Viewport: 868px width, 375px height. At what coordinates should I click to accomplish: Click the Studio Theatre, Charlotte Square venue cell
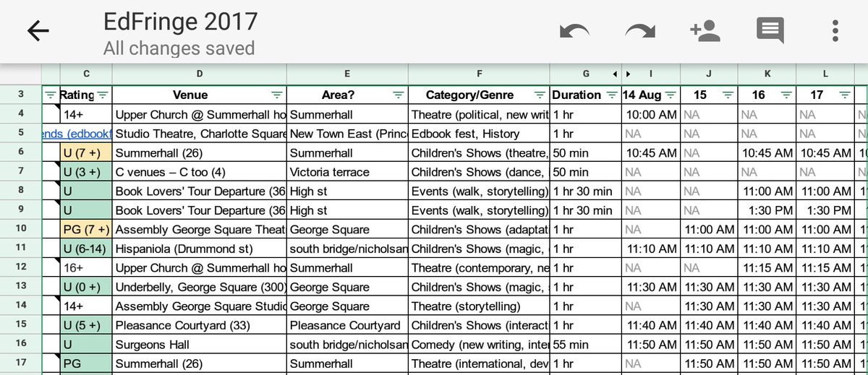(200, 134)
